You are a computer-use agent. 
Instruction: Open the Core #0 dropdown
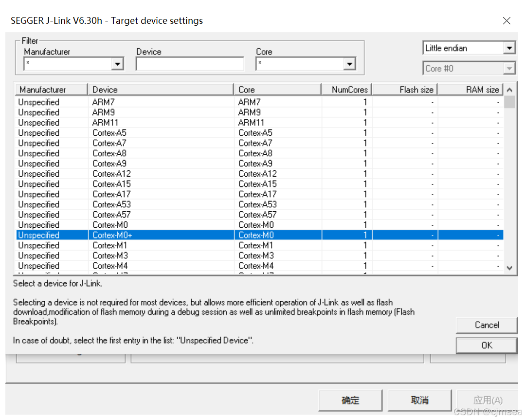pyautogui.click(x=509, y=69)
